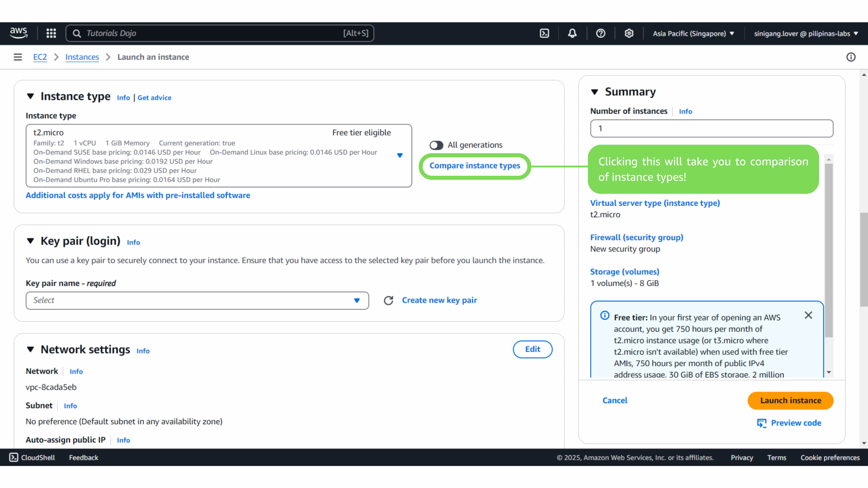Open the Key pair name Select dropdown
Image resolution: width=868 pixels, height=488 pixels.
click(197, 301)
